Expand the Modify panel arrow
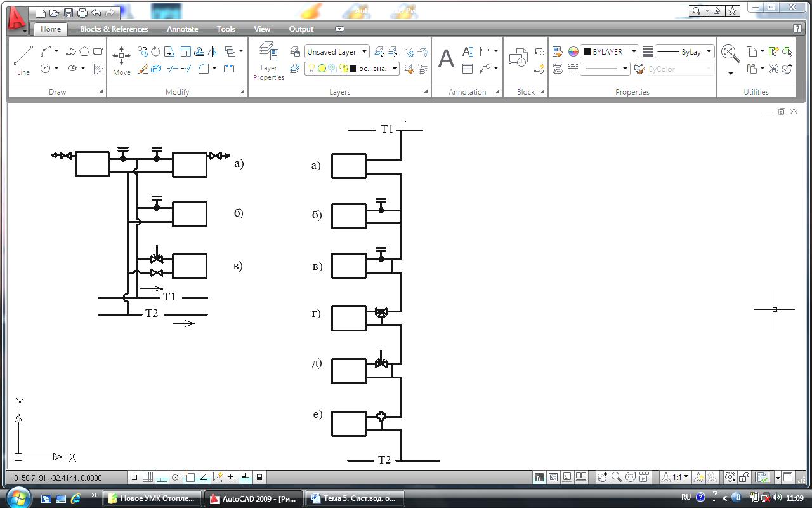Screen dimensions: 812x508 point(242,92)
